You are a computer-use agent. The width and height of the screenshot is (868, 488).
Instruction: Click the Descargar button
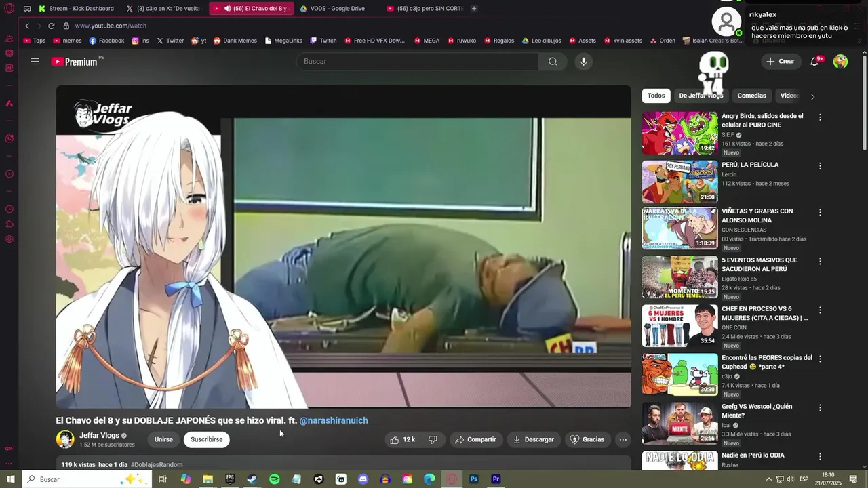click(534, 440)
